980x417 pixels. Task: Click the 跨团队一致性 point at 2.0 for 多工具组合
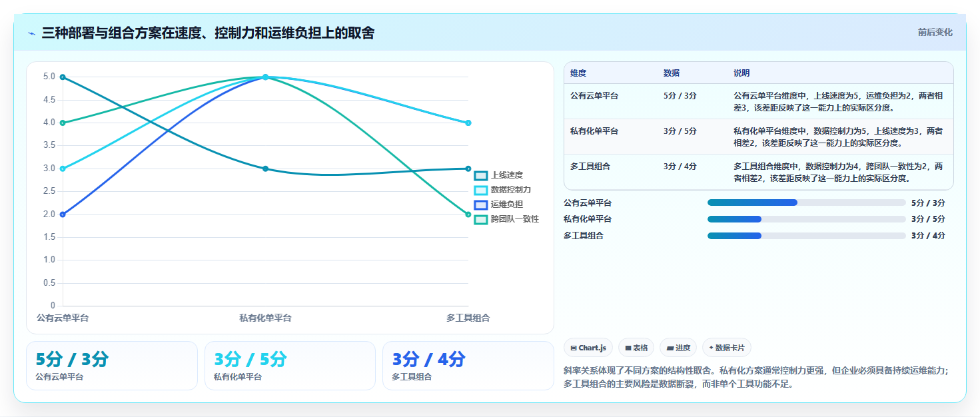[x=468, y=214]
